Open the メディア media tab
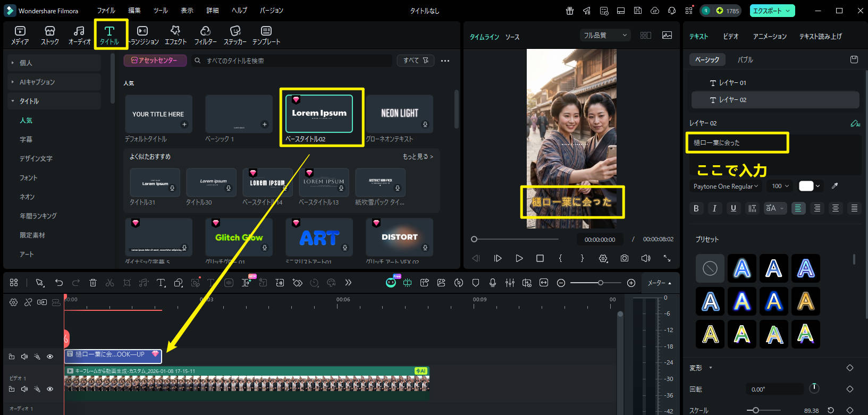This screenshot has width=868, height=415. click(20, 35)
